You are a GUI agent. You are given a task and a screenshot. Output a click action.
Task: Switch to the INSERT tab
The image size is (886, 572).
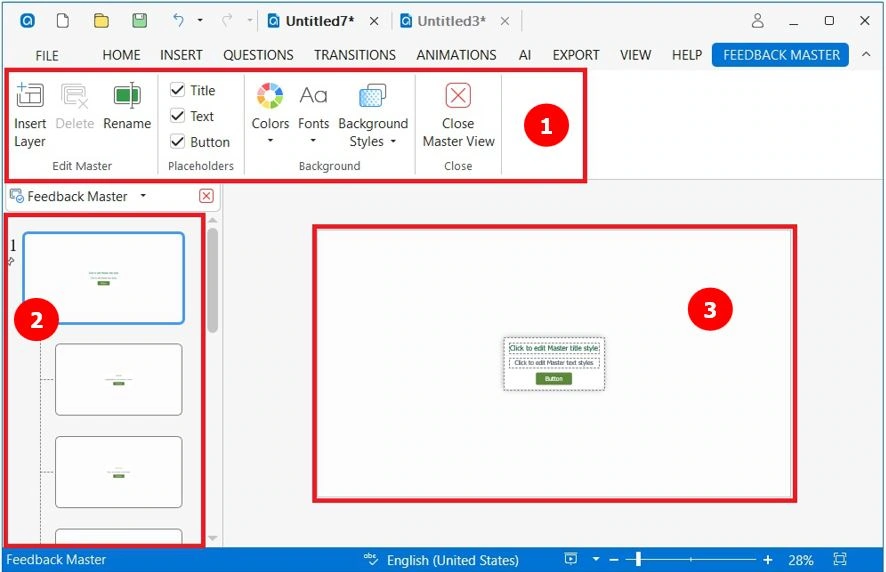point(181,55)
